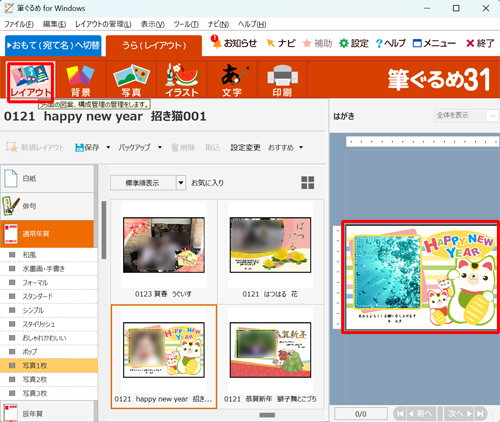Open the ツール menu
The width and height of the screenshot is (500, 422).
tap(186, 24)
